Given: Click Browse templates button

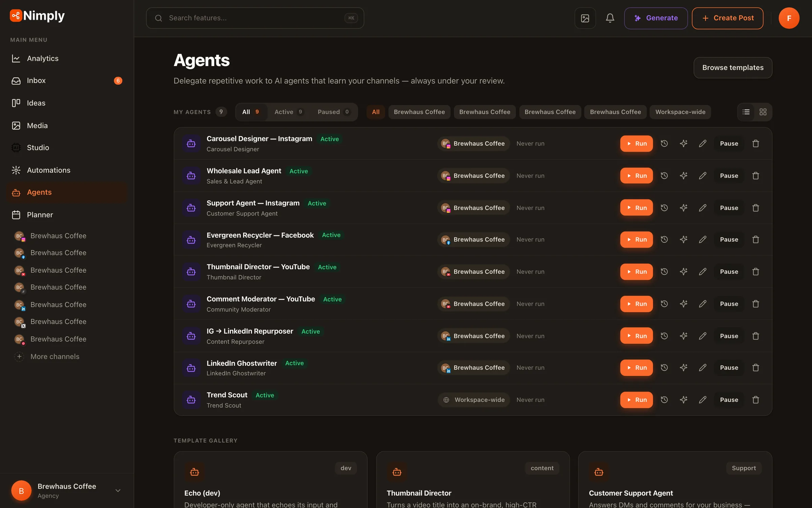Looking at the screenshot, I should 733,67.
